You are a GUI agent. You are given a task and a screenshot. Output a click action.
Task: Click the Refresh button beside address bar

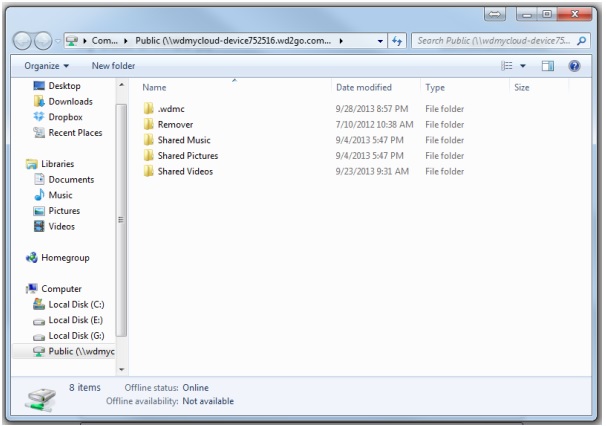pyautogui.click(x=397, y=41)
